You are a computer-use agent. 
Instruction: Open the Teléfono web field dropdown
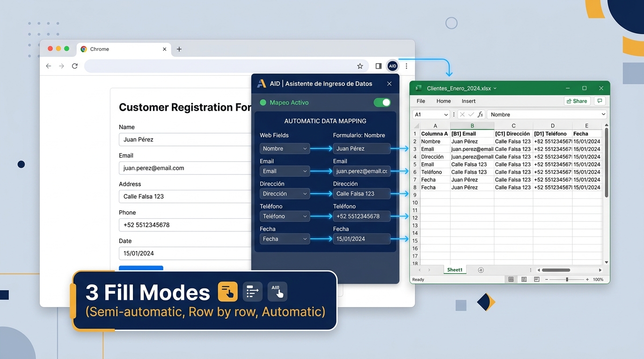(285, 216)
